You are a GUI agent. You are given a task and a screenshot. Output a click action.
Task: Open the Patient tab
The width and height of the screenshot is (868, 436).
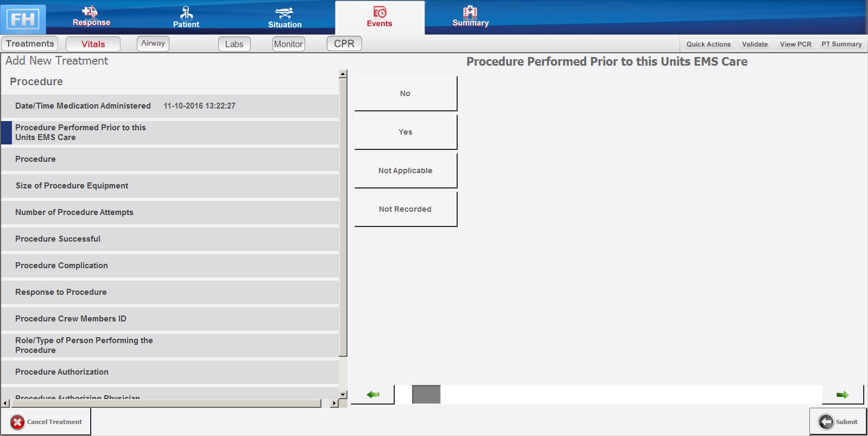186,17
